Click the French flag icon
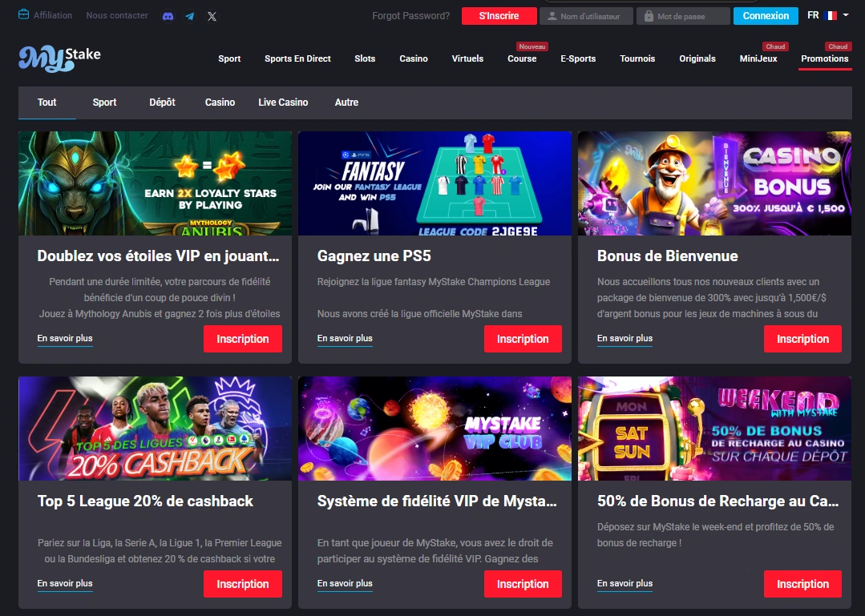The width and height of the screenshot is (865, 616). click(831, 15)
